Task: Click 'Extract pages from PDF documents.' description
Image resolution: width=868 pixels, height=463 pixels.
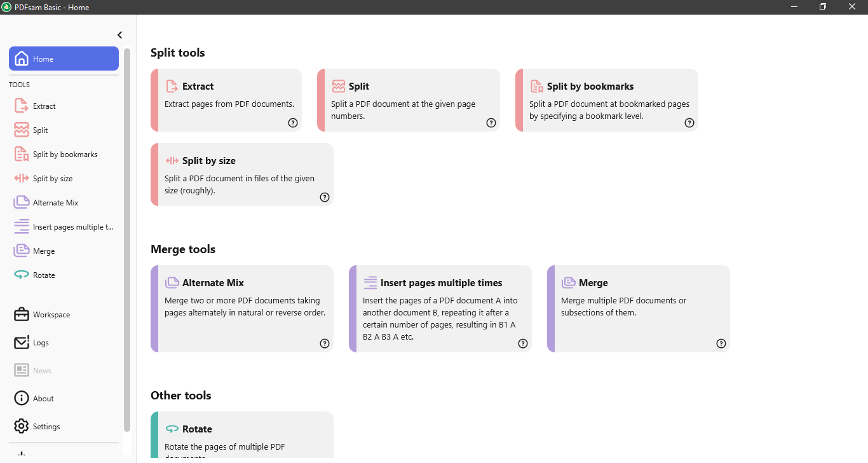Action: coord(229,104)
